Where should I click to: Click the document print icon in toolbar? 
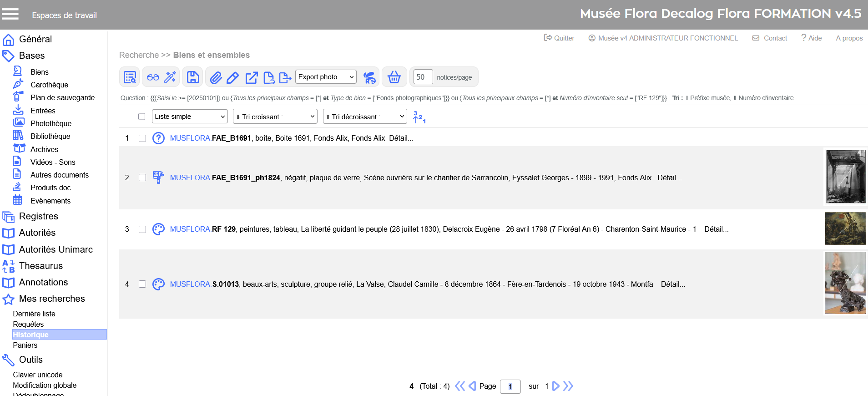click(x=269, y=78)
